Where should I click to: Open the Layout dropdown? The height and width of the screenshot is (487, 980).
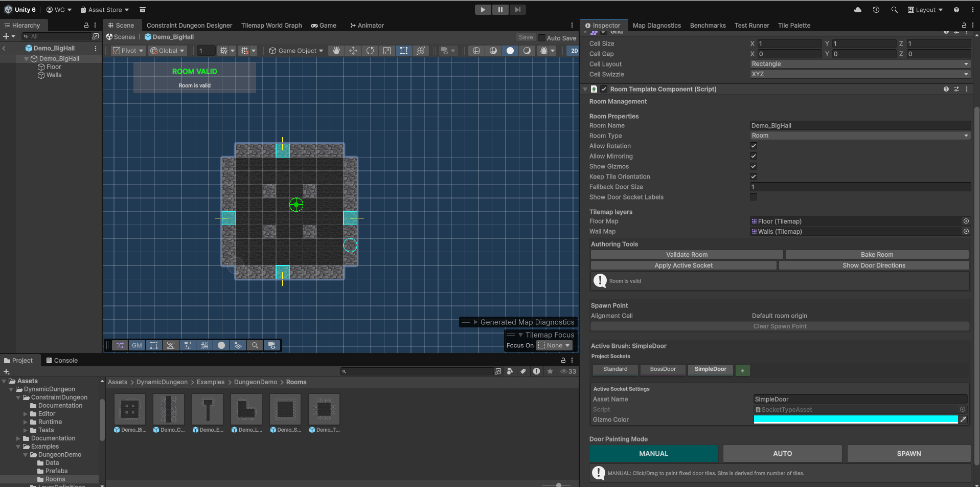tap(925, 10)
